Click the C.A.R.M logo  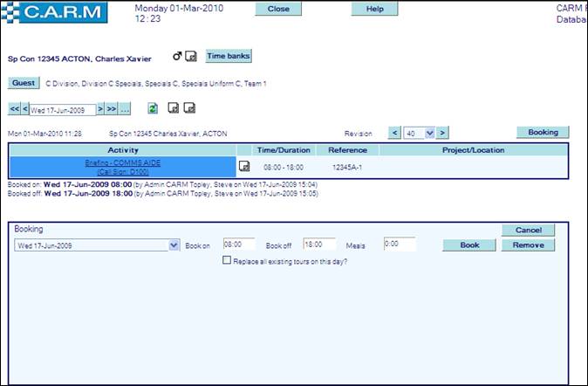click(x=54, y=12)
